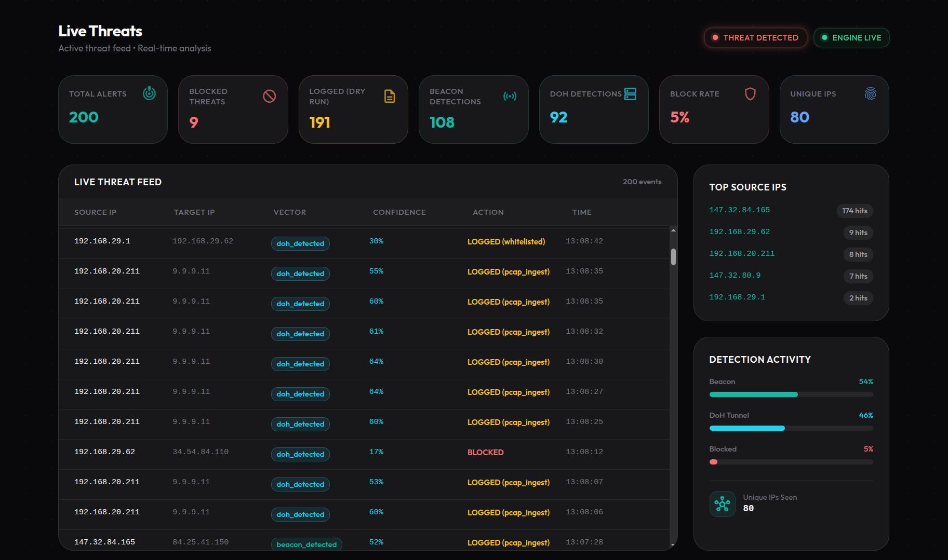Click the Unique IPs Seen network icon

coord(722,503)
